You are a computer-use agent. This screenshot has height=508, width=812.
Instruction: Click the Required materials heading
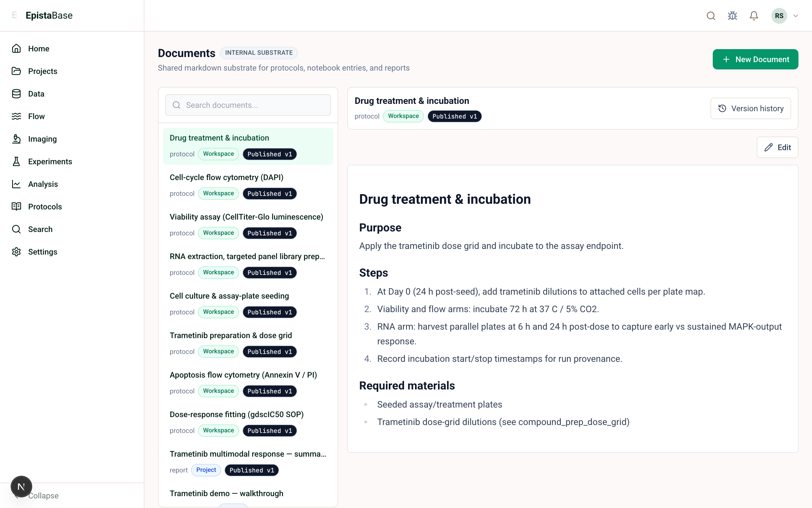click(407, 385)
